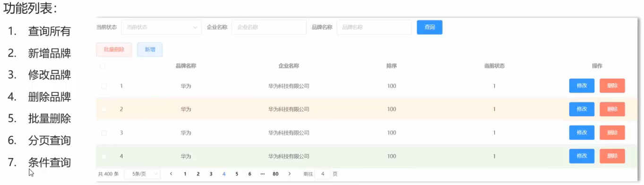Click the 操作 column header
The height and width of the screenshot is (185, 644).
tap(597, 66)
